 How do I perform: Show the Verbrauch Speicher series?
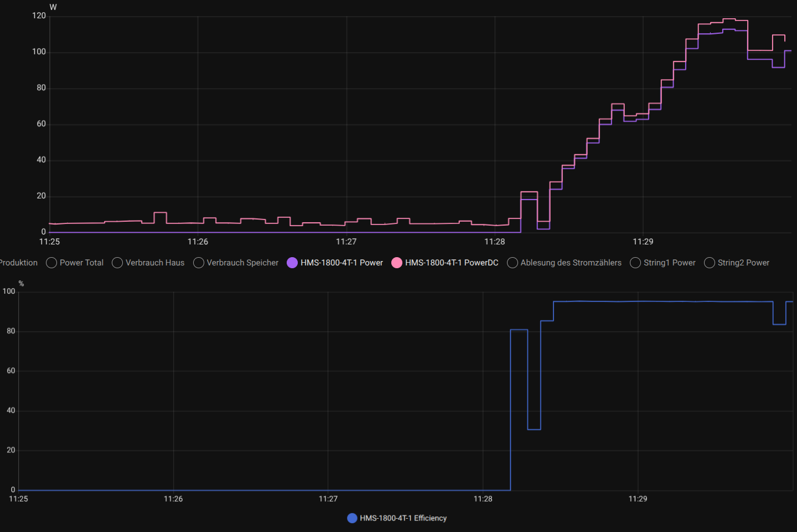click(199, 263)
